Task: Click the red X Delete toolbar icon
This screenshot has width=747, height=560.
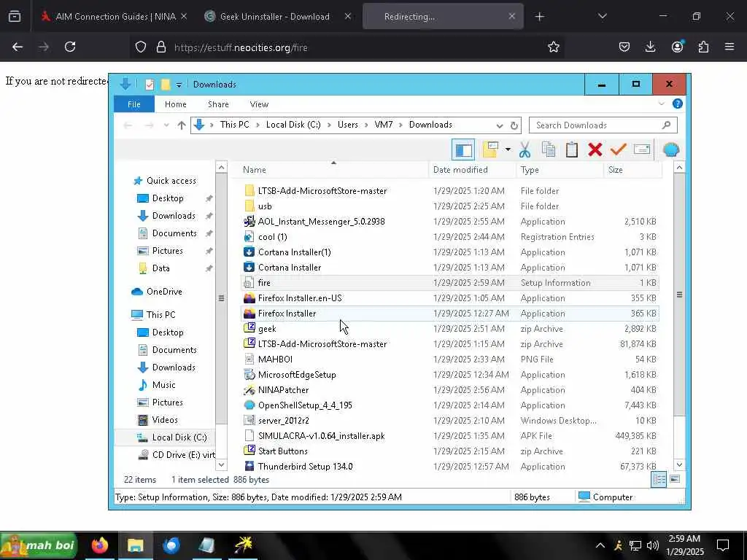Action: (595, 150)
